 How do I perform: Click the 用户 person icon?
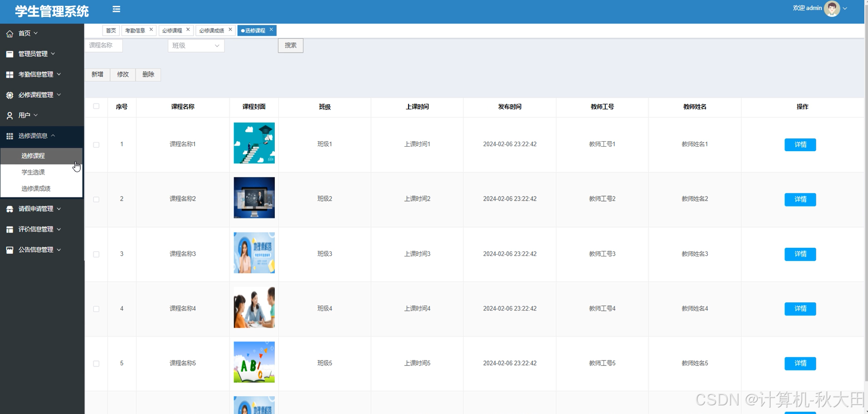10,115
